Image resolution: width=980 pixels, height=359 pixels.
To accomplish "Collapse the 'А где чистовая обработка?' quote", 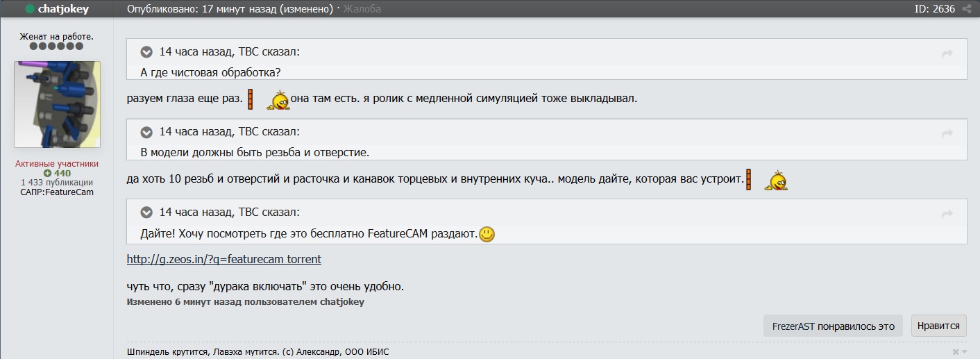I will coord(146,52).
